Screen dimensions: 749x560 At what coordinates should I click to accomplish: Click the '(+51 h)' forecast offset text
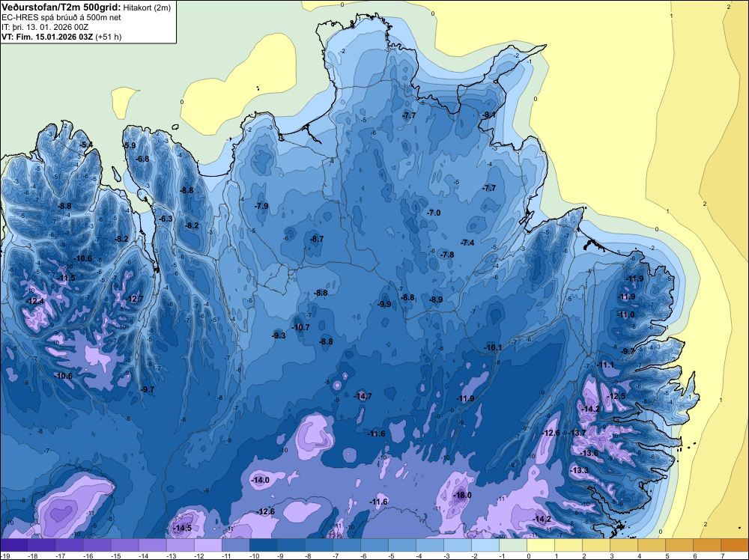(x=109, y=37)
